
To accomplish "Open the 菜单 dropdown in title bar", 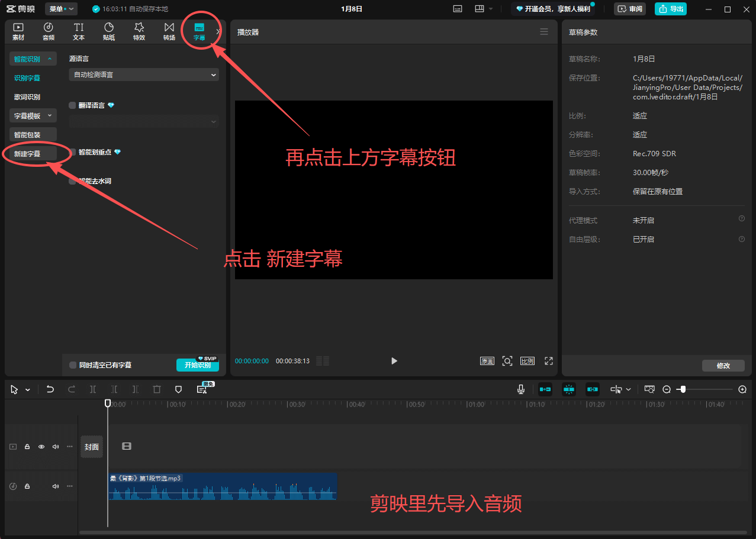I will pyautogui.click(x=62, y=9).
